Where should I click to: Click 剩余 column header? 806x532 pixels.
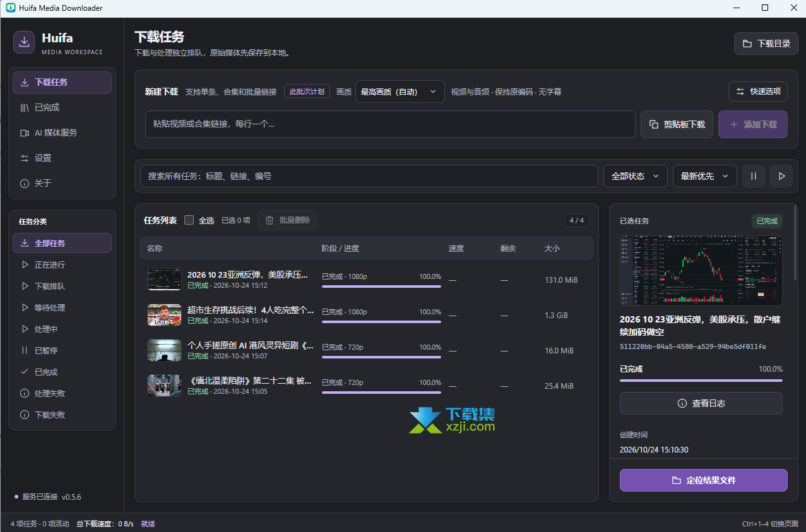coord(508,249)
